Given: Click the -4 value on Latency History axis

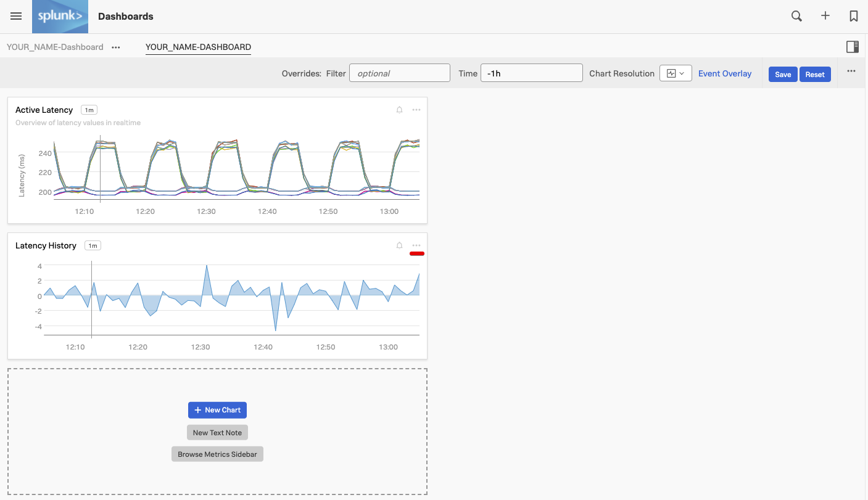Looking at the screenshot, I should coord(37,326).
